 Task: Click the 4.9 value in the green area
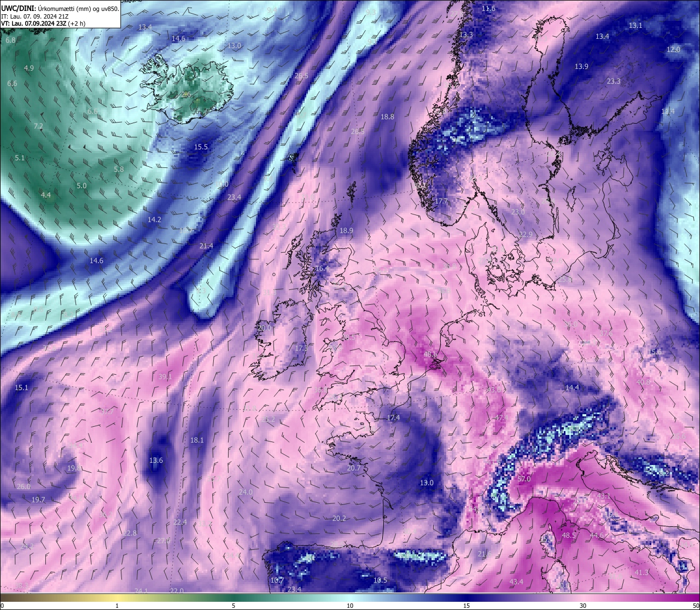pyautogui.click(x=29, y=68)
